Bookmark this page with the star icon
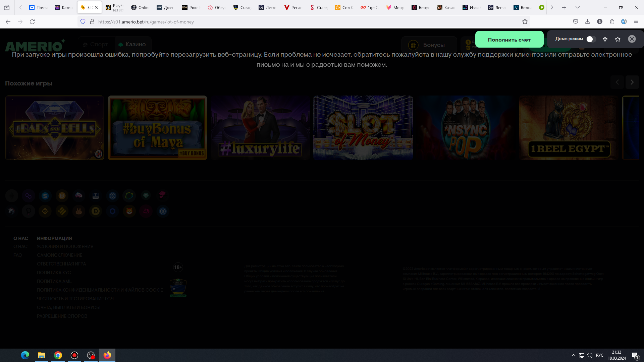The height and width of the screenshot is (362, 644). pyautogui.click(x=525, y=22)
